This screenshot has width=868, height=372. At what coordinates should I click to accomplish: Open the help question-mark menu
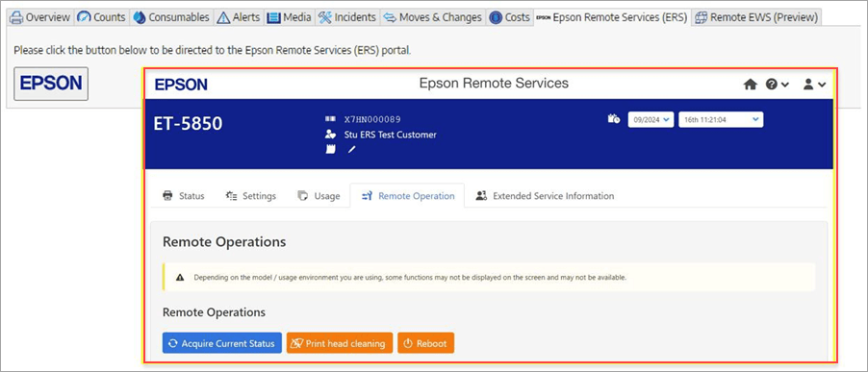tap(778, 85)
